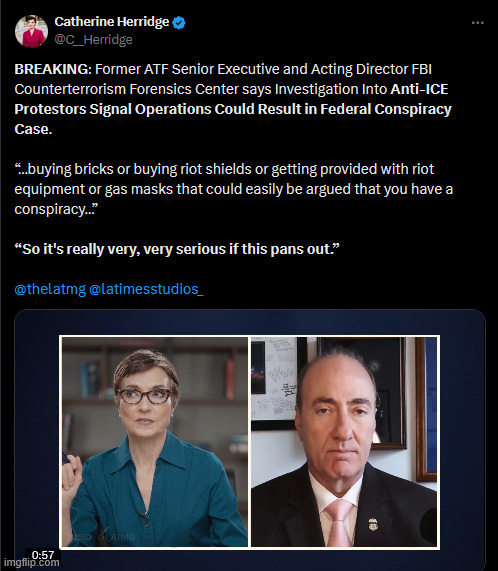The width and height of the screenshot is (498, 571).
Task: Click the 0:57 video duration badge
Action: [x=43, y=555]
